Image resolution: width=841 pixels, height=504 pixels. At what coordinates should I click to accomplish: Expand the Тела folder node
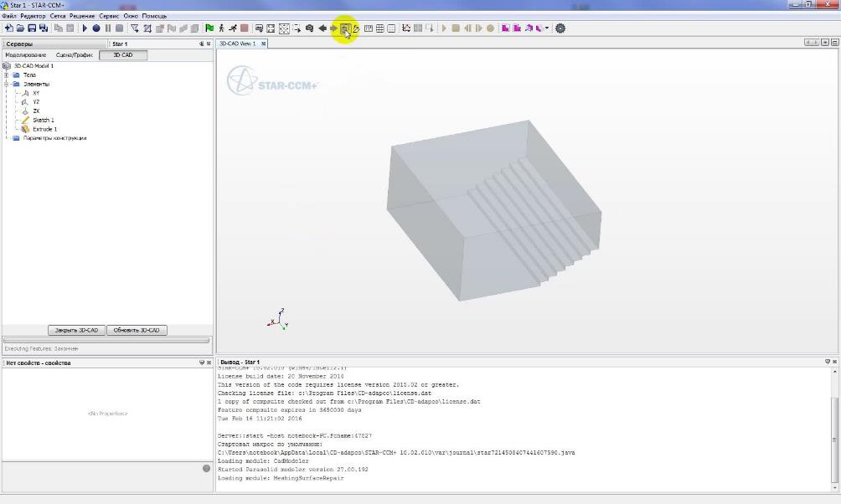point(6,75)
